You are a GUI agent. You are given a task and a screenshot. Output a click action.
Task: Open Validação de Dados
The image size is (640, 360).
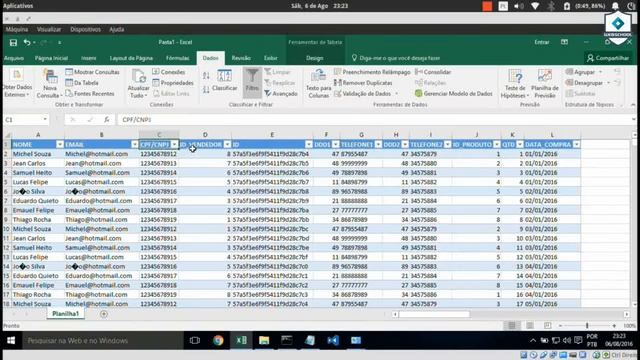click(x=366, y=93)
